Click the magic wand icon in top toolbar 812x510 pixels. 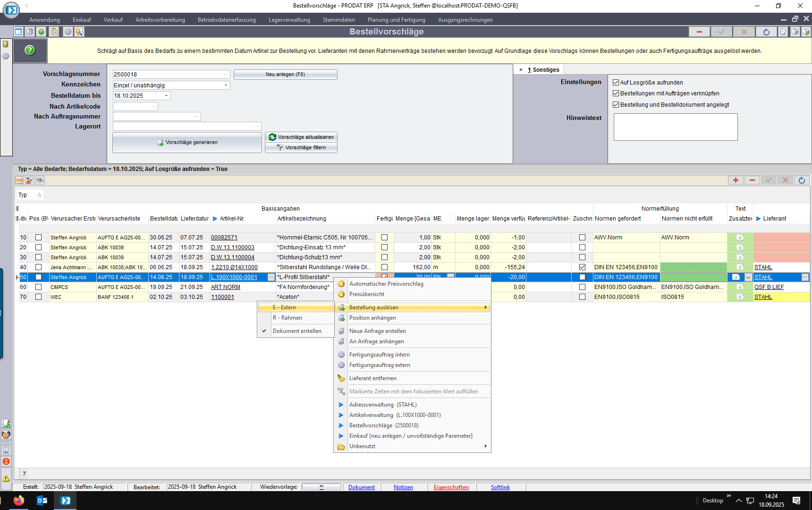pos(79,32)
